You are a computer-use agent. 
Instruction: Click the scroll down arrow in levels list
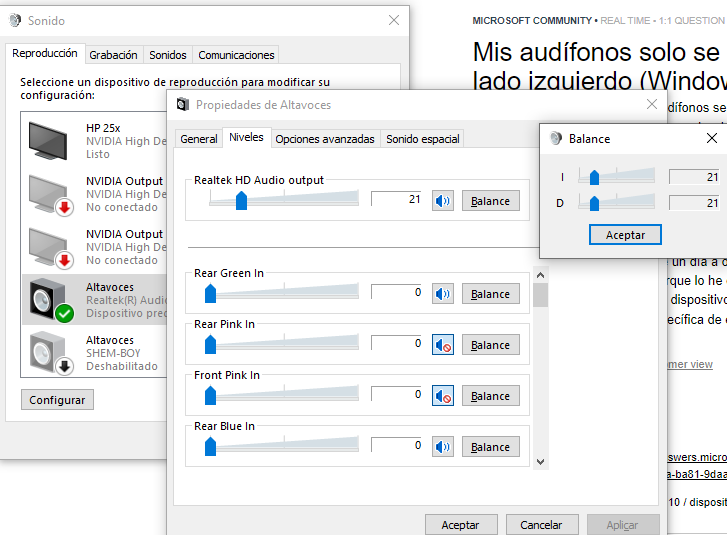click(540, 462)
